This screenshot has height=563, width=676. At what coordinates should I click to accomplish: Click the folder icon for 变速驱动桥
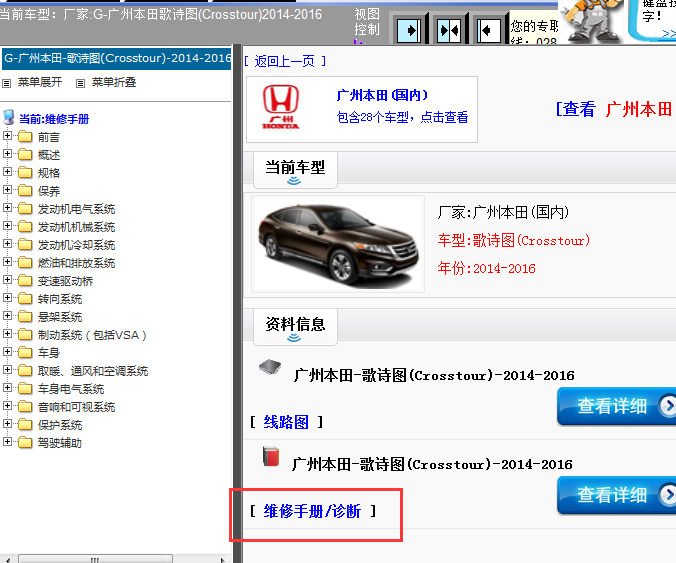click(25, 281)
